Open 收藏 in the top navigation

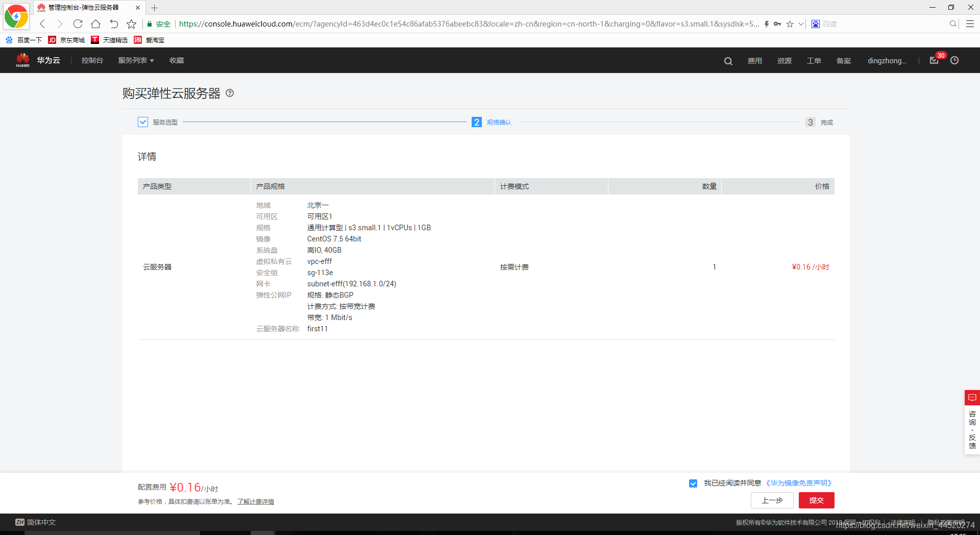(x=177, y=60)
